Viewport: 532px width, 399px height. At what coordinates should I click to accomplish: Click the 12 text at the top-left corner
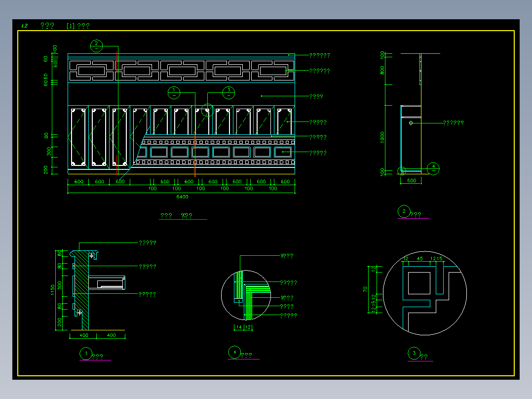click(x=25, y=26)
